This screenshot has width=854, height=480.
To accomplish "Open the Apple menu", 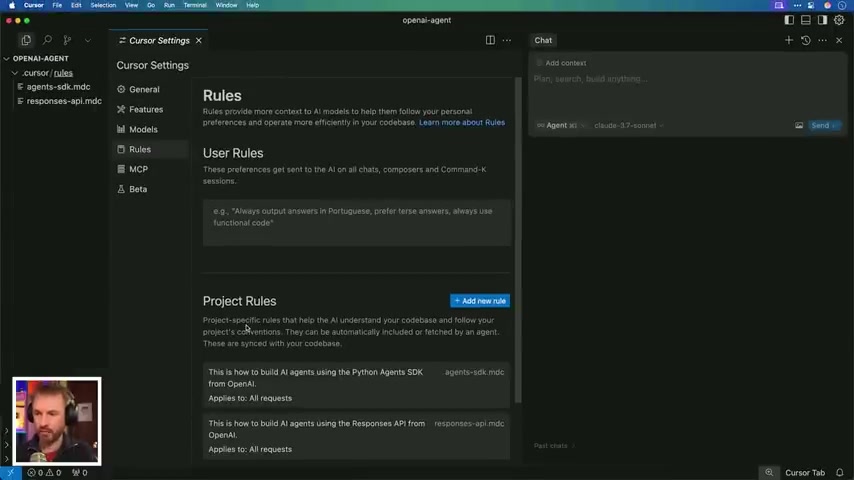I will click(x=12, y=5).
